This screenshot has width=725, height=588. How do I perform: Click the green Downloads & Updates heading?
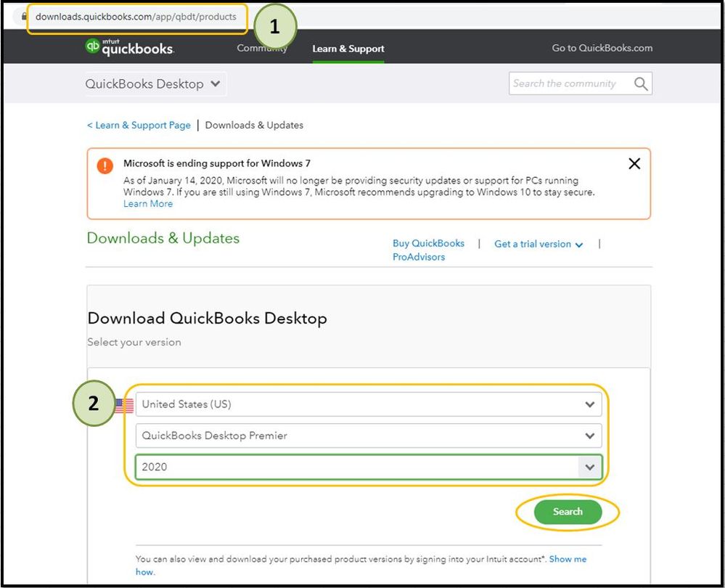(163, 238)
